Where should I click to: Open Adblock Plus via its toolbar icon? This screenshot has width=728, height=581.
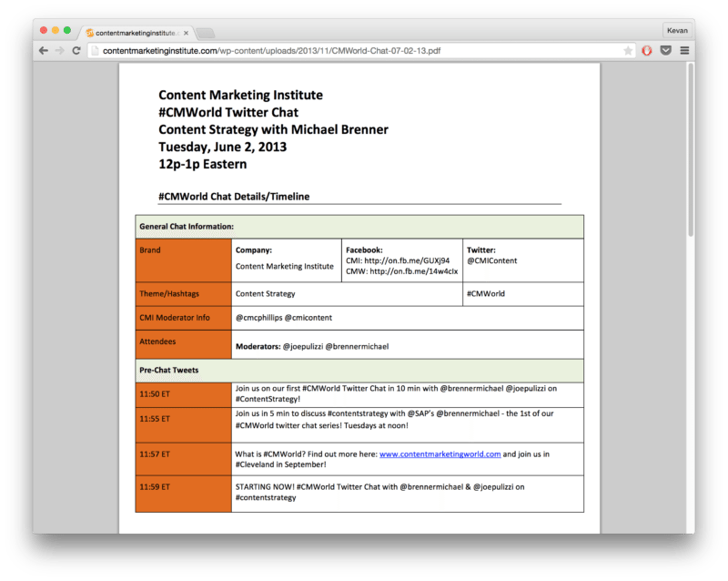point(647,51)
